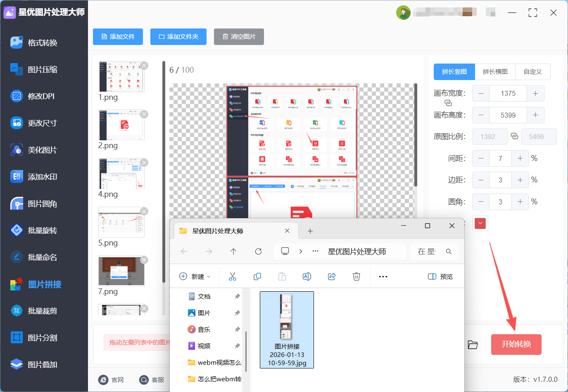
Task: Decrease the 画布高度 canvas height
Action: [x=481, y=115]
